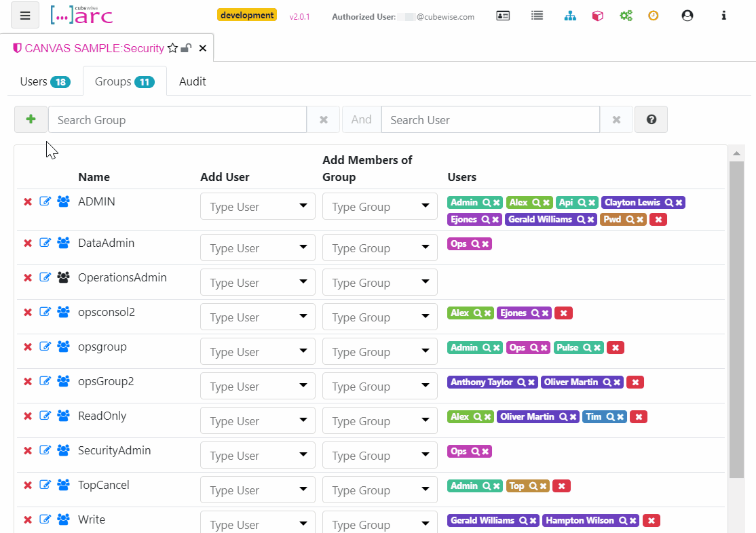Delete the DataAdmin group with red X
Screen dimensions: 756x533
28,243
